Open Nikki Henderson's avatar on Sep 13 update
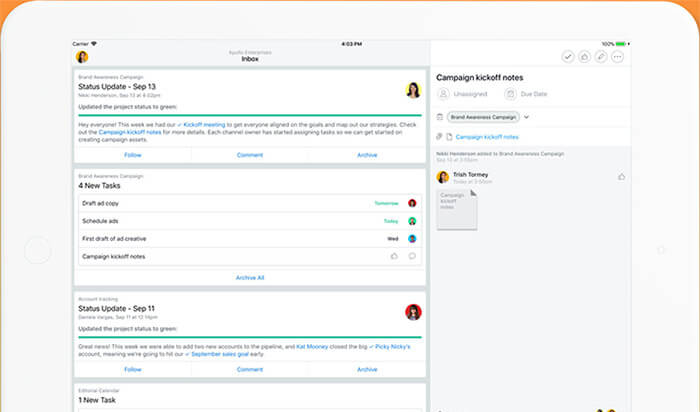This screenshot has width=700, height=412. tap(413, 90)
